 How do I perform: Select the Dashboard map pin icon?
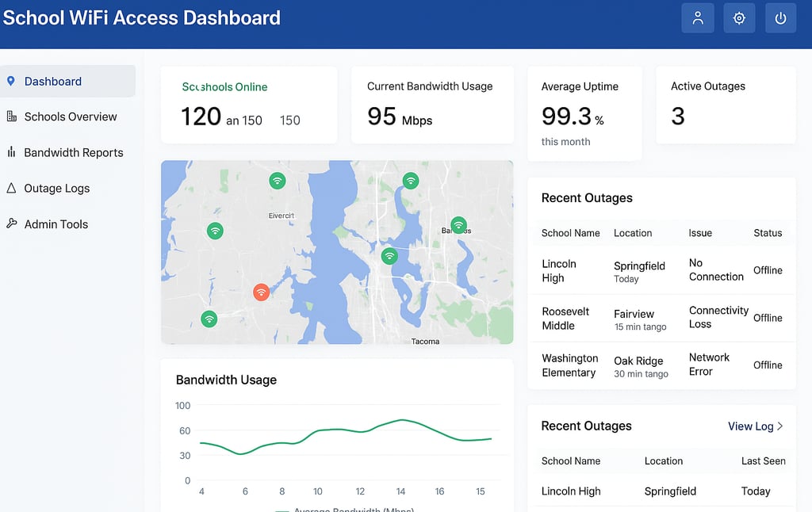10,81
